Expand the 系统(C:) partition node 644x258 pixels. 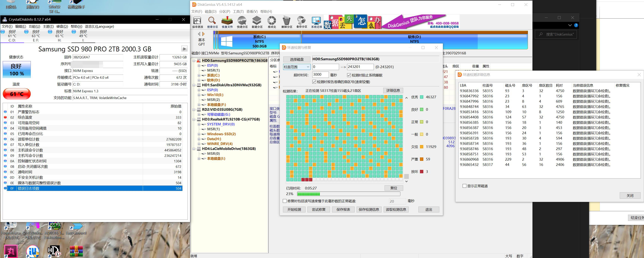click(199, 75)
